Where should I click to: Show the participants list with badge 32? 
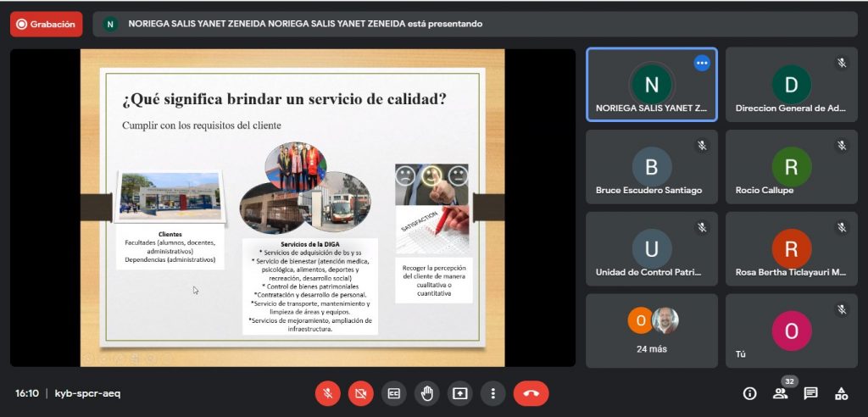click(781, 394)
